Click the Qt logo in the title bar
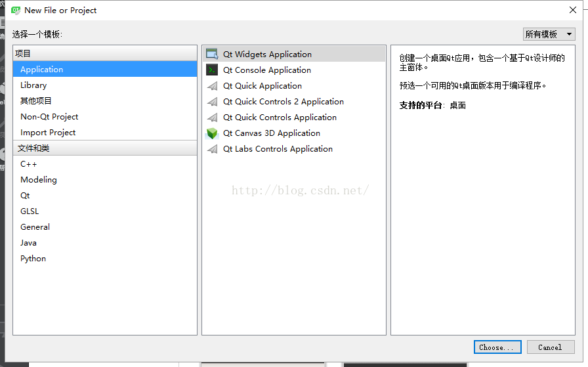 click(16, 10)
